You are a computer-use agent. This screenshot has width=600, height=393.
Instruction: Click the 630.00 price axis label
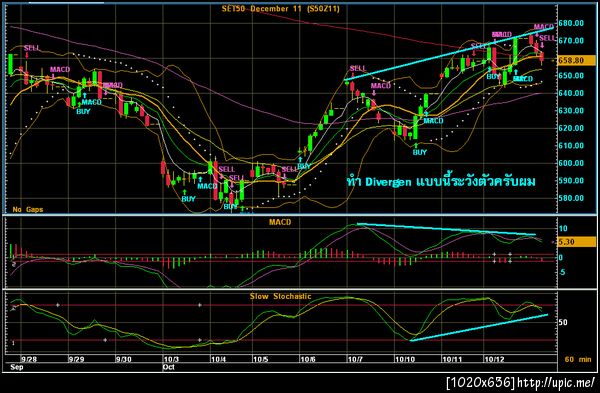tap(571, 111)
